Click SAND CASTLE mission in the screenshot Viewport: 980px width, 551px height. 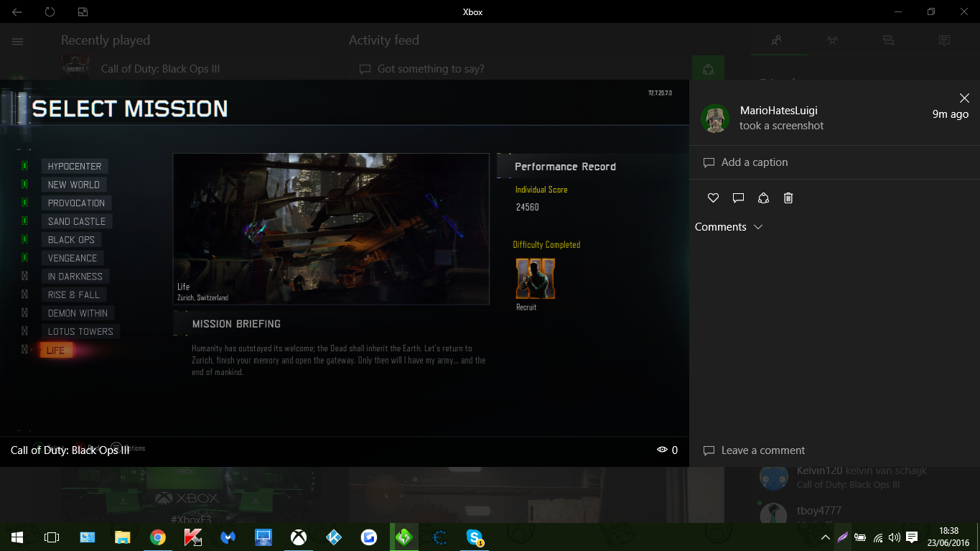[x=77, y=221]
